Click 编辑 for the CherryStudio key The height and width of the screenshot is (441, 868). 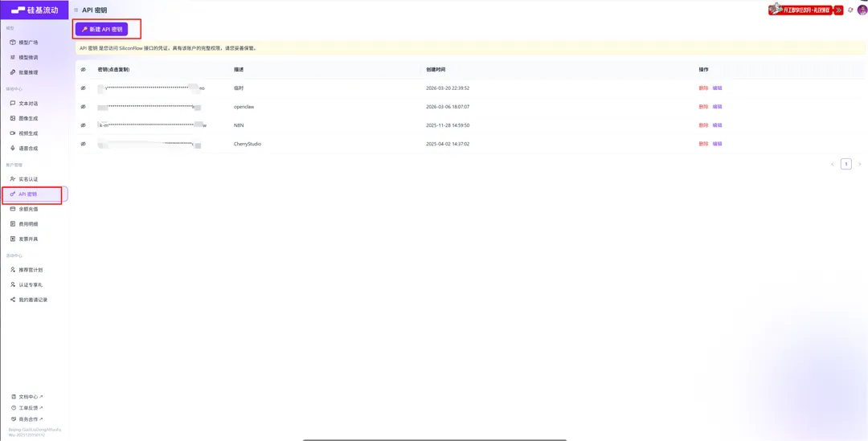tap(717, 143)
